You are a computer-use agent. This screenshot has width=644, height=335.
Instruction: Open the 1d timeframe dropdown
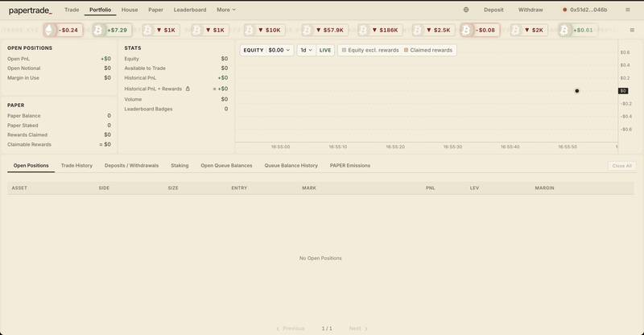click(x=307, y=50)
